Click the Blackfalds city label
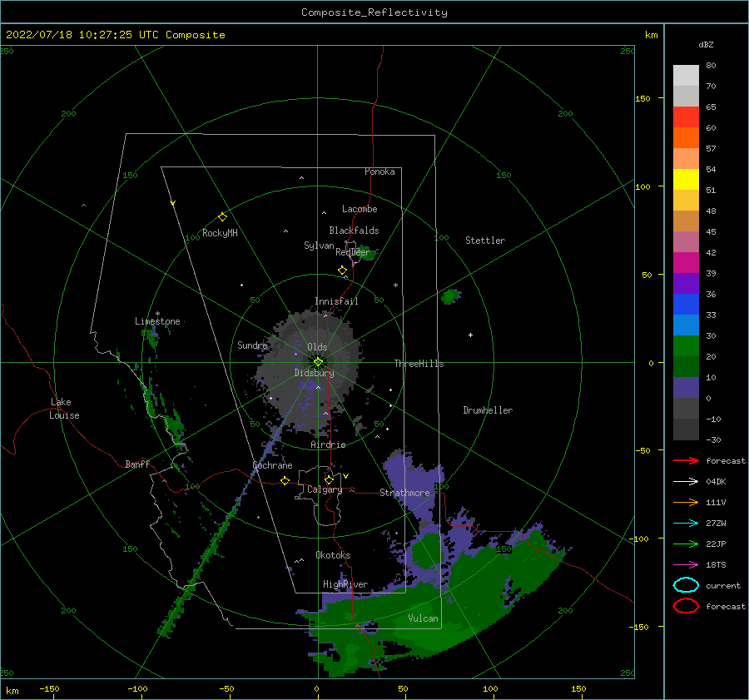The height and width of the screenshot is (700, 749). pyautogui.click(x=354, y=231)
